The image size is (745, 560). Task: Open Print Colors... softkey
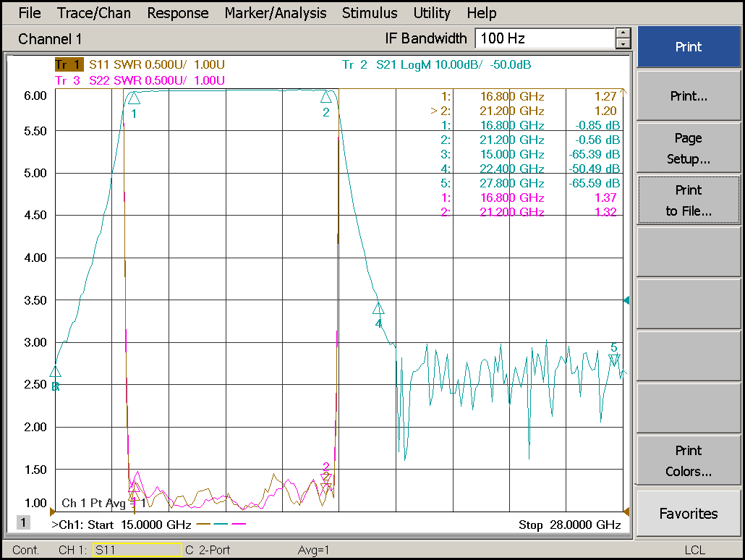pyautogui.click(x=688, y=461)
